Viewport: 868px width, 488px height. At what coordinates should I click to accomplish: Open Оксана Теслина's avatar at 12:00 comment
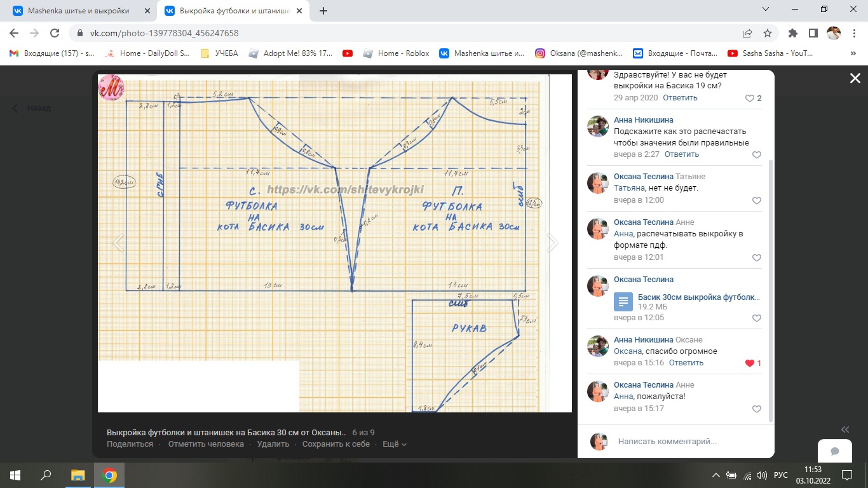(597, 183)
